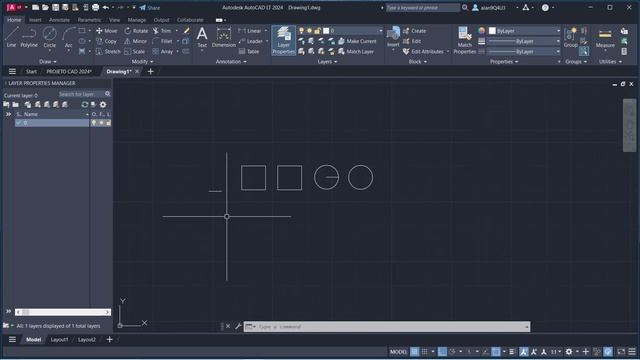Click the Edit Attributes tool
Viewport: 640px width, 360px height.
[423, 51]
